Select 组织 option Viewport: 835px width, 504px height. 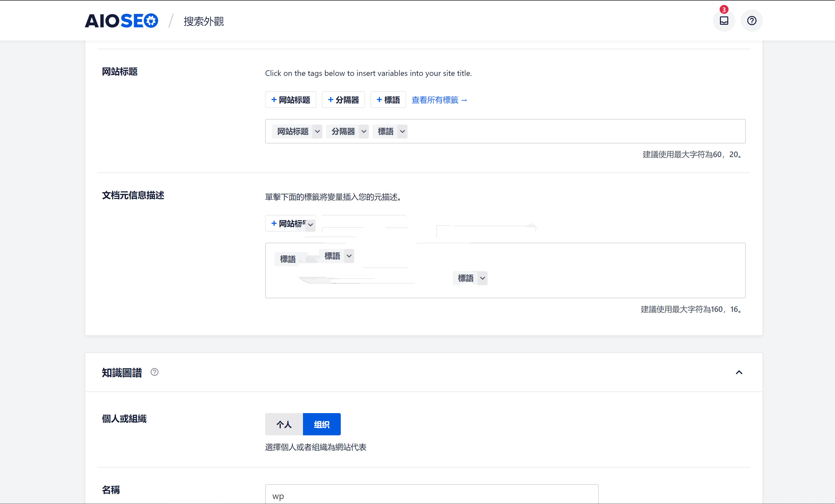[x=321, y=424]
